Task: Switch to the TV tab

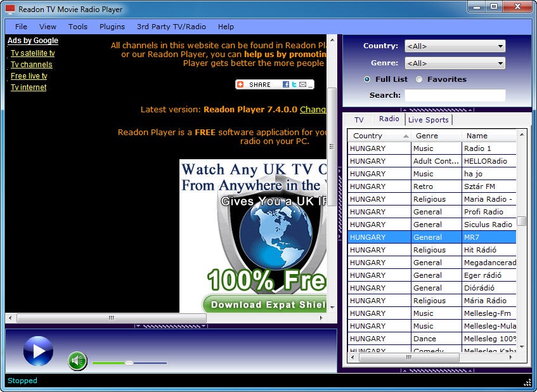Action: tap(359, 120)
